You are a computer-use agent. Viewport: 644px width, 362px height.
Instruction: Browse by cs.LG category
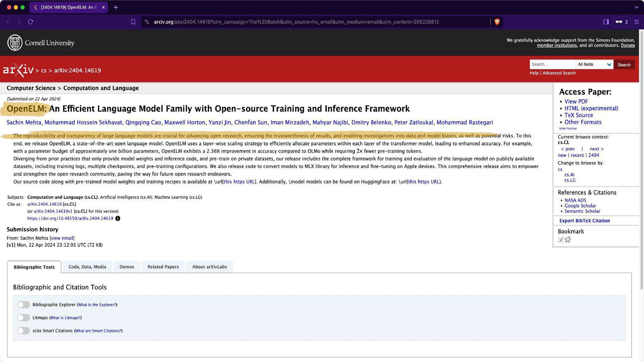point(570,180)
